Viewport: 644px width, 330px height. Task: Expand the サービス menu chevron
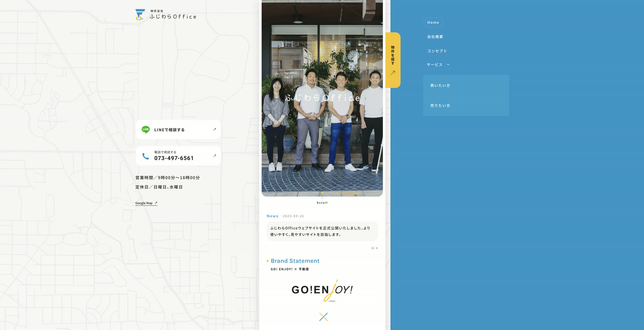[448, 65]
